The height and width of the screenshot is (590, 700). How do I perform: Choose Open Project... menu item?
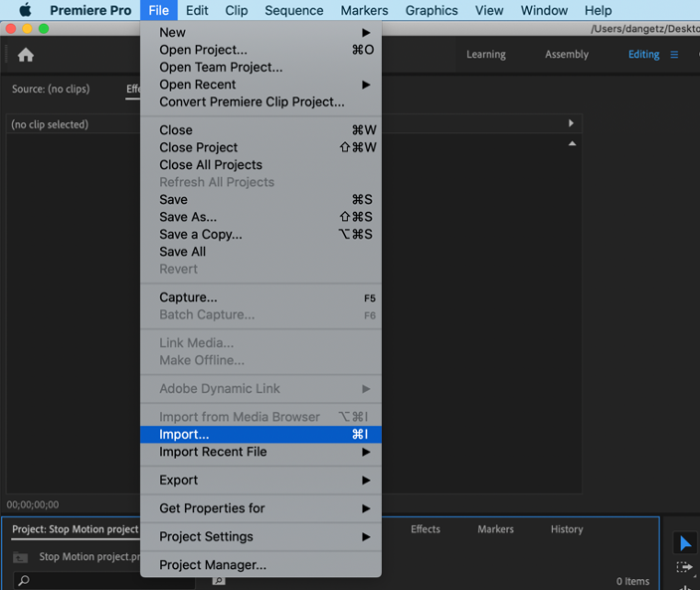261,50
